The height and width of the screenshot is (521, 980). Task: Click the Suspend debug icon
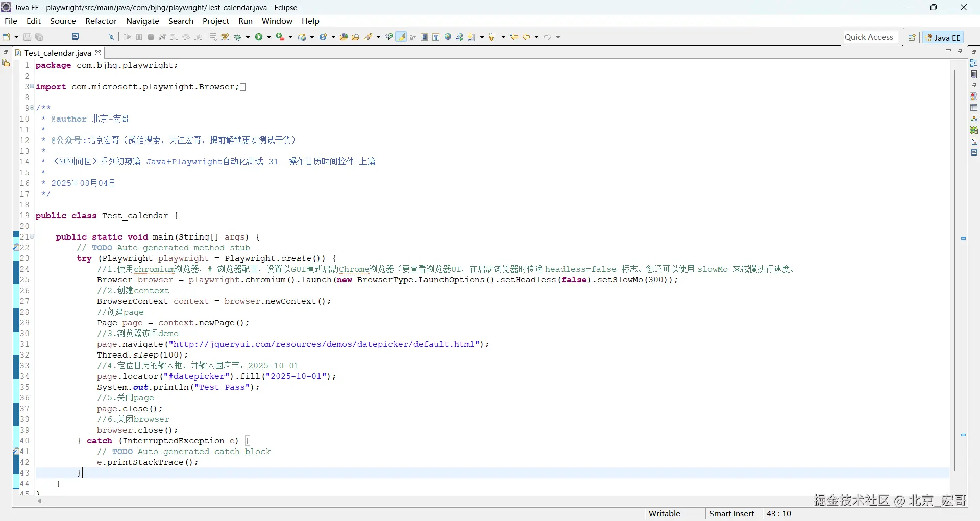[x=139, y=37]
